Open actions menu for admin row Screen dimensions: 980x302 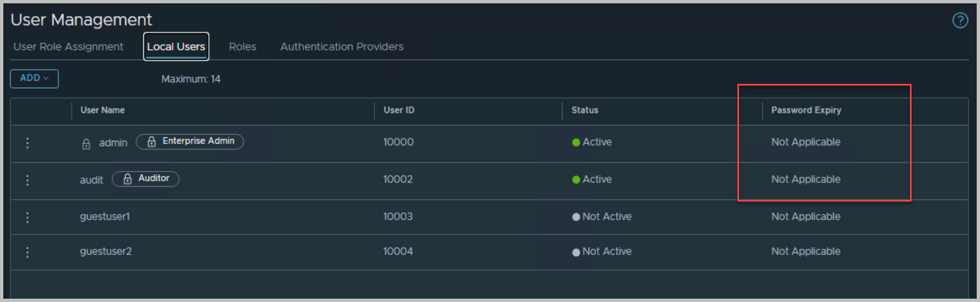pyautogui.click(x=28, y=143)
